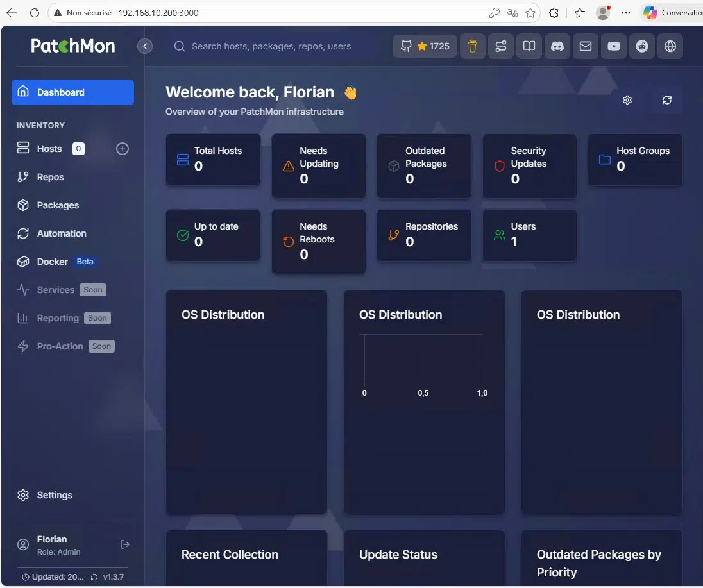This screenshot has width=703, height=588.
Task: Click the email envelope icon
Action: 586,46
